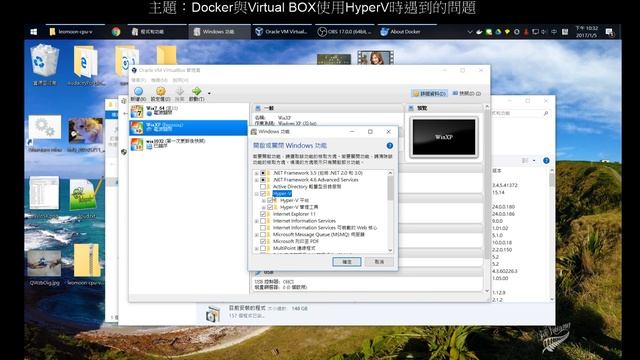This screenshot has width=640, height=360.
Task: Expand Hyper-V management tools sub-node
Action: 264,207
